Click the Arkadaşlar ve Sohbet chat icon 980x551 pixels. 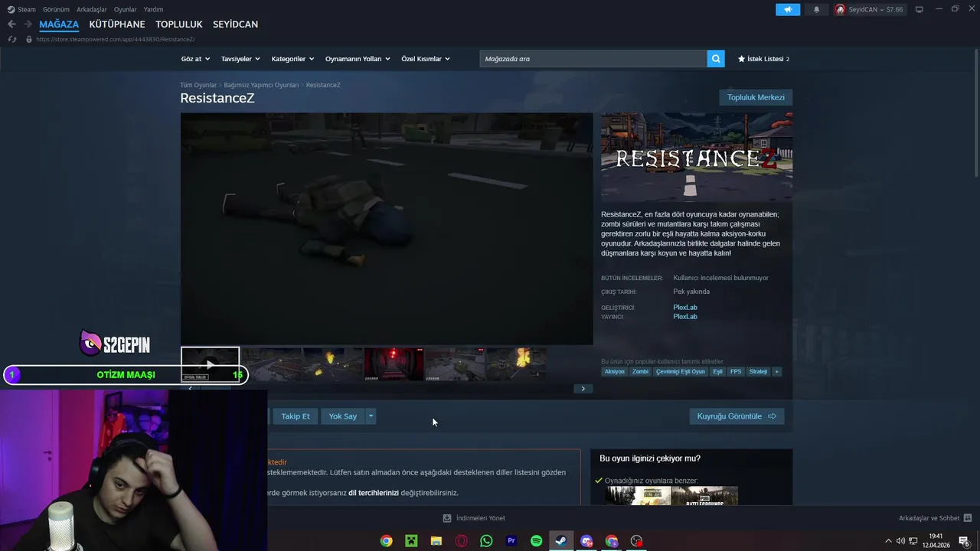tap(968, 518)
